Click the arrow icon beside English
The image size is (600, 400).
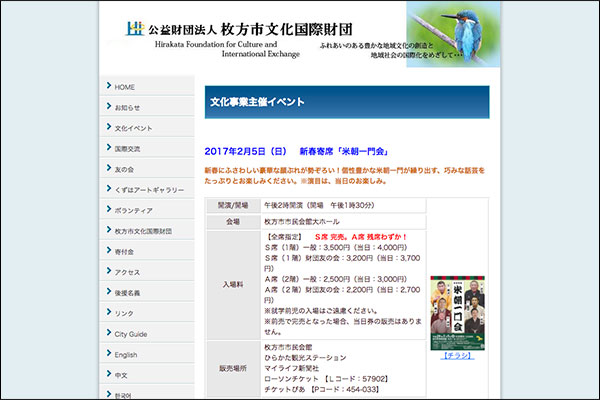(108, 354)
